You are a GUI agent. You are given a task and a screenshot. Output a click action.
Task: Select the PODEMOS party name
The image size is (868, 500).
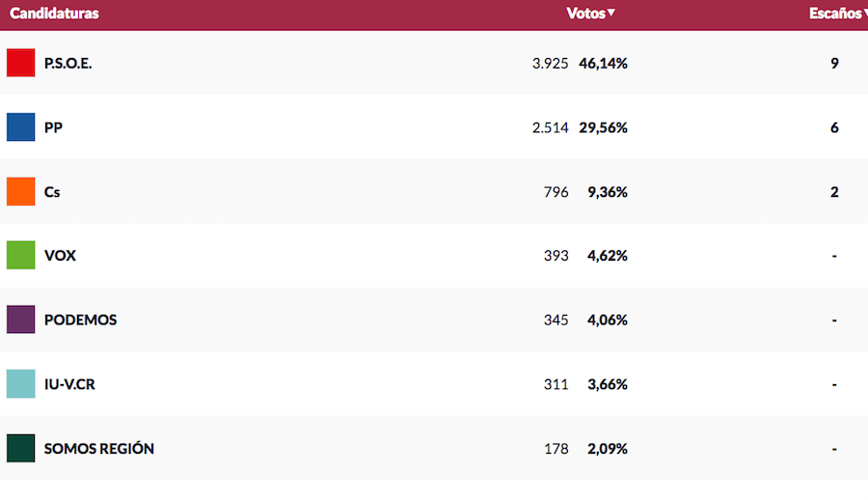point(80,319)
